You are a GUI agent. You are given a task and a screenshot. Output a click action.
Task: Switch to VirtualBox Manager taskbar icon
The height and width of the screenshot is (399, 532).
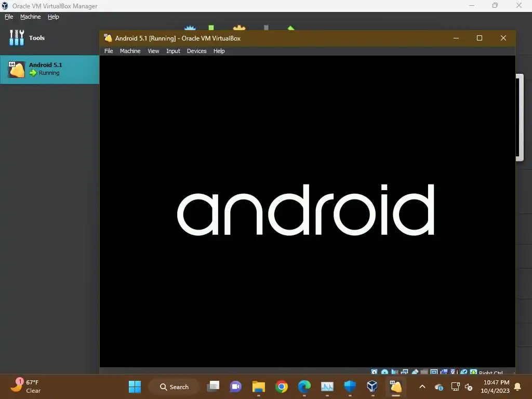[x=372, y=387]
